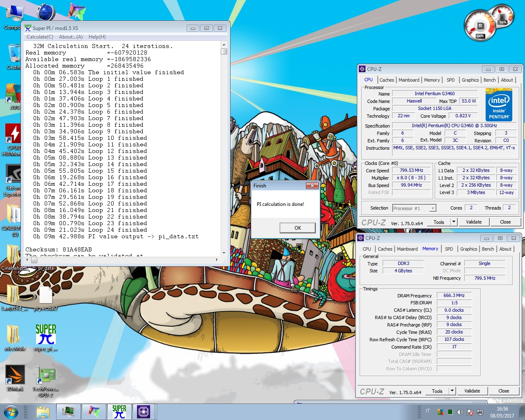
Task: Expand Tools dropdown arrow in upper CPU-Z
Action: click(454, 222)
